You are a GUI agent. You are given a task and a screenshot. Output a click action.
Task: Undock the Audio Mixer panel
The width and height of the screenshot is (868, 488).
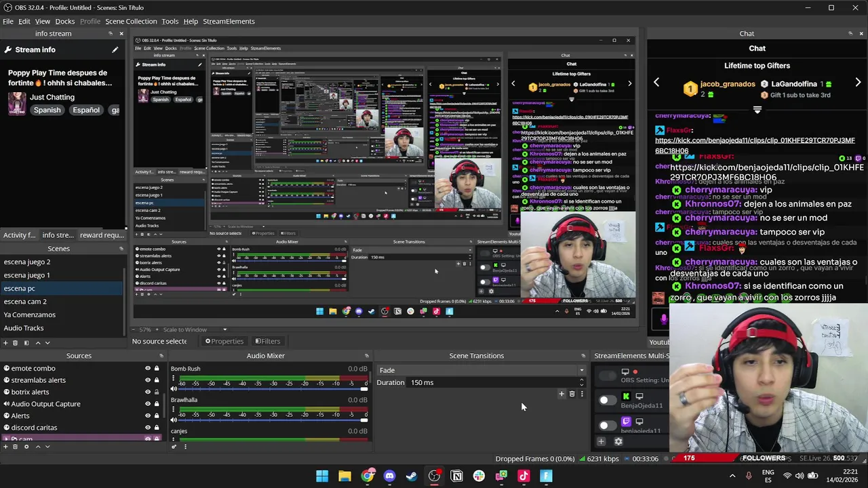pos(366,356)
